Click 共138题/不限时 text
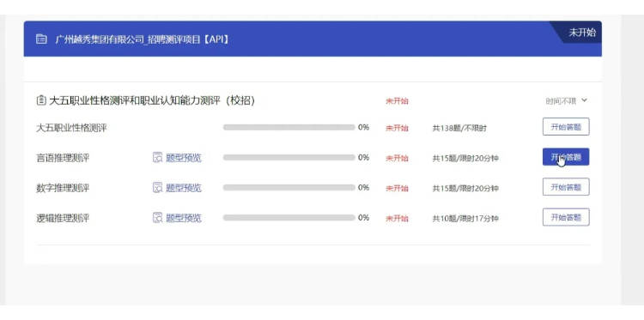Viewport: 644px width, 320px height. pos(459,129)
